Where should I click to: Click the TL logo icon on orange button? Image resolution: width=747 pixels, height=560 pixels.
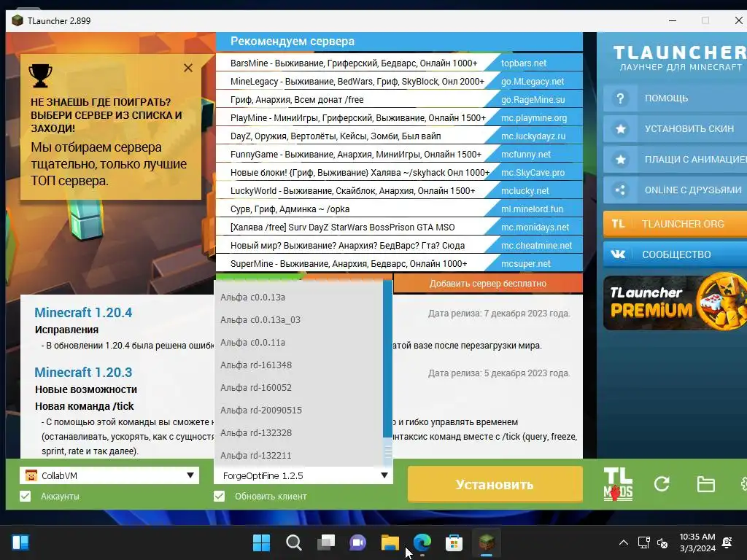pyautogui.click(x=618, y=224)
